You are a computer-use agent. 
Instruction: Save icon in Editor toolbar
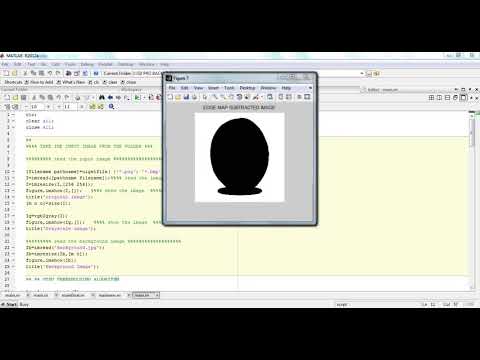24,97
